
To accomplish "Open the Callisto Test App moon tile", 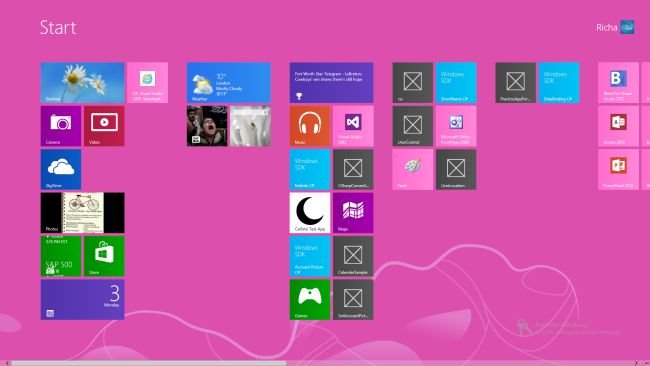I will [310, 213].
